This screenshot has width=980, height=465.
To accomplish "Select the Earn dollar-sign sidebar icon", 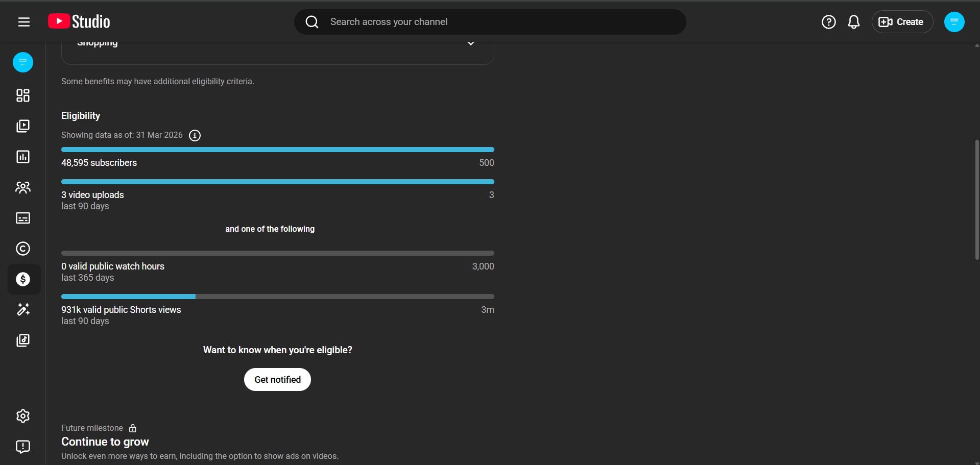I will (x=23, y=279).
